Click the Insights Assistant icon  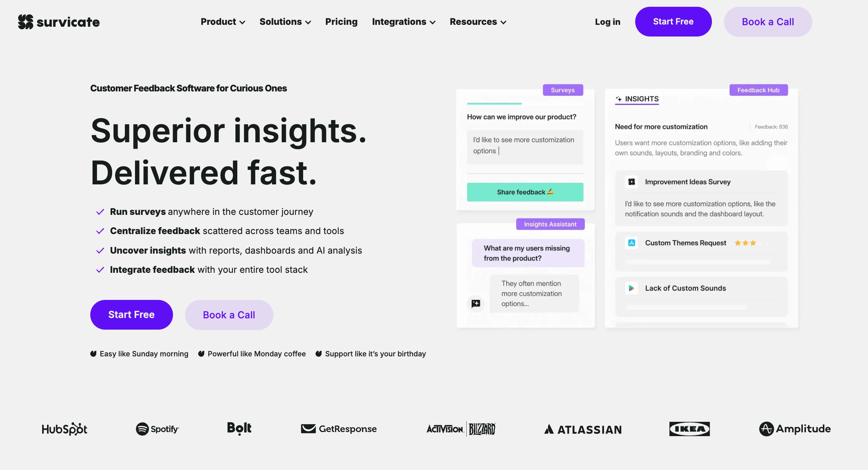coord(476,304)
